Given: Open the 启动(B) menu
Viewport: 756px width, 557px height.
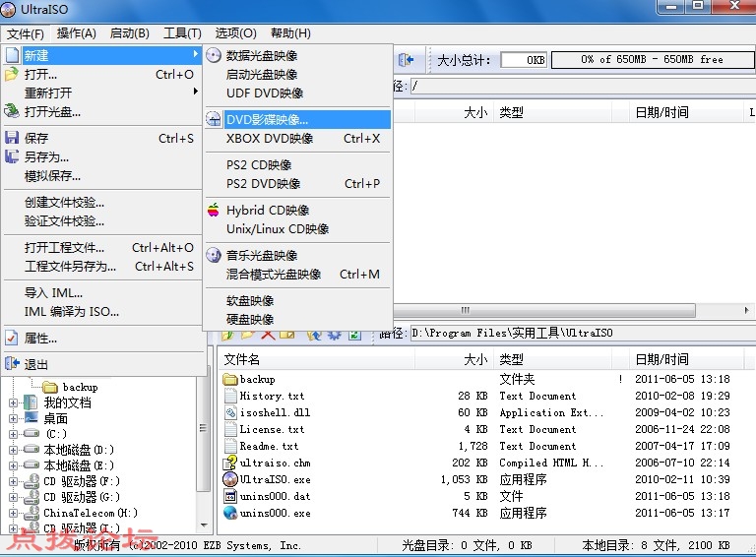Looking at the screenshot, I should [129, 33].
